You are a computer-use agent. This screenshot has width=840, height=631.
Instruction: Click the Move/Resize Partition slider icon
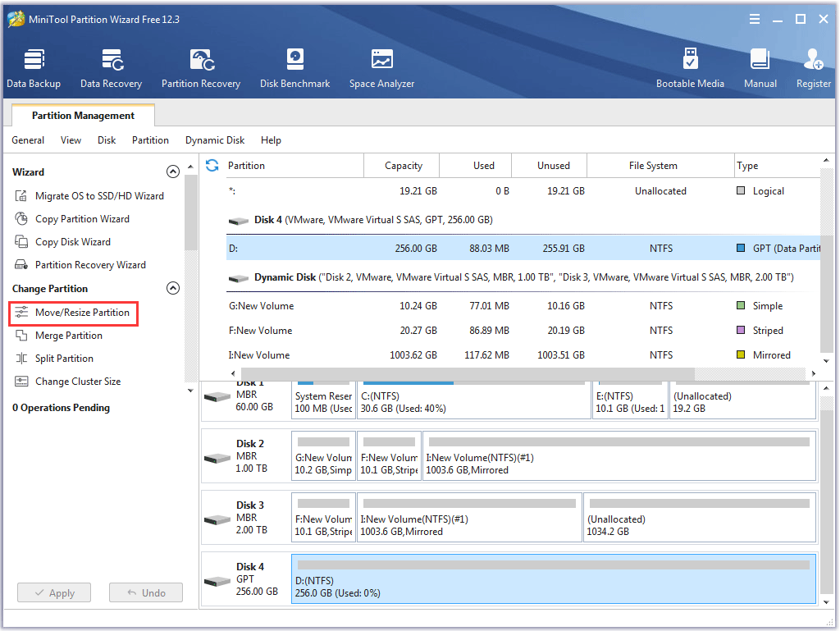coord(21,313)
